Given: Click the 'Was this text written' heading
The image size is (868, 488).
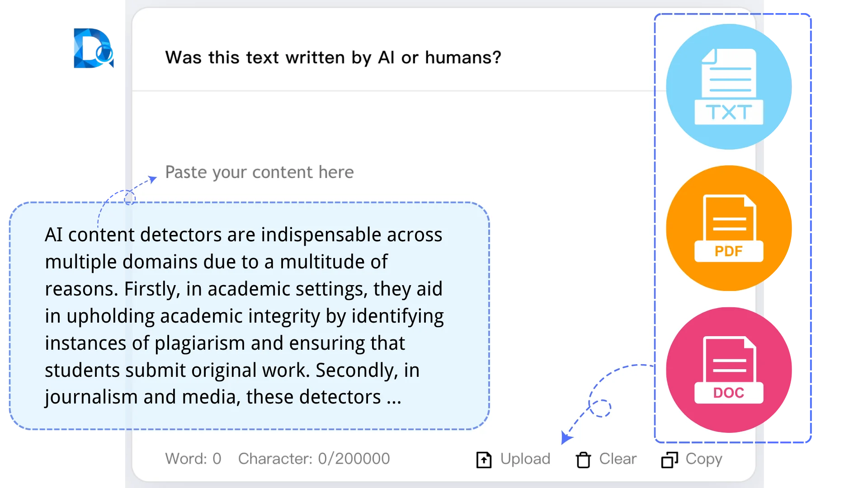Looking at the screenshot, I should [x=333, y=57].
